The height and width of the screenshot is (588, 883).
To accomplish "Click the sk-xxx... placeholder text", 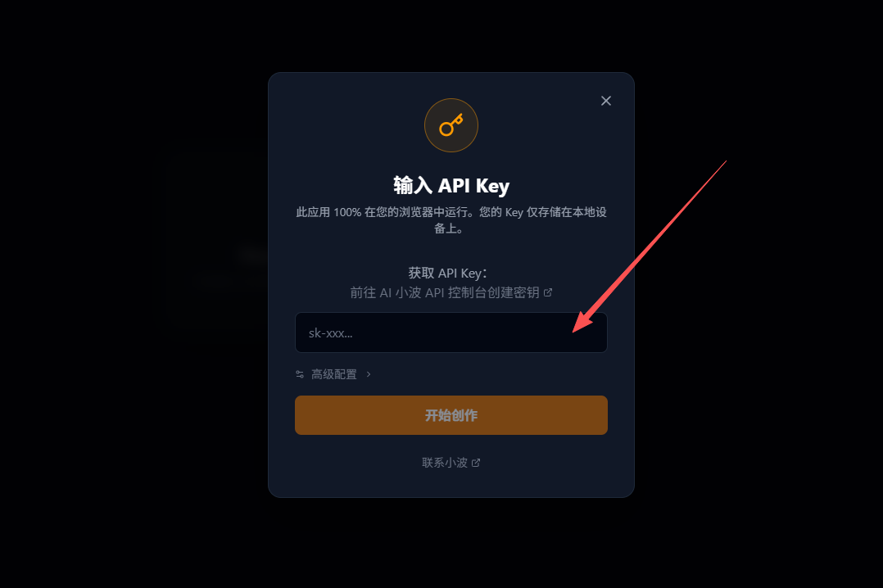I will click(x=331, y=332).
